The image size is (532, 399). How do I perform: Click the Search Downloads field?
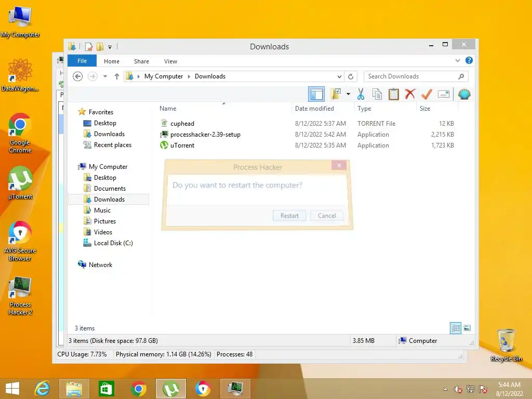coord(416,76)
